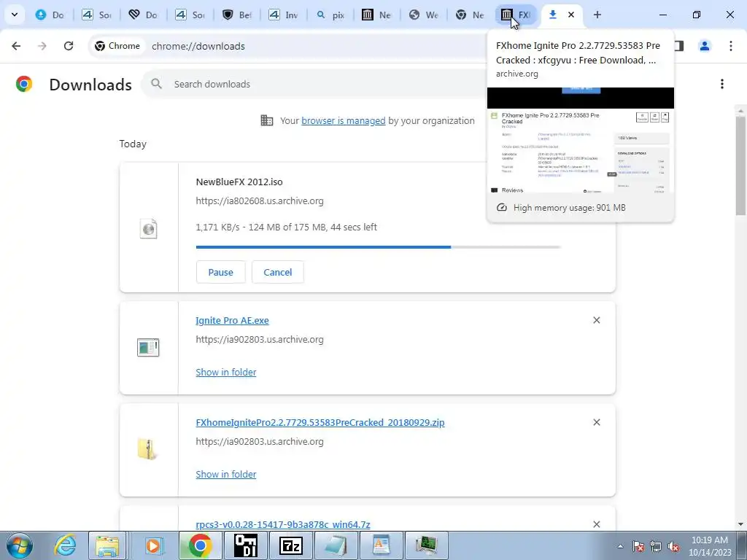Switch to the first "Do" tab
This screenshot has height=560, width=747.
(50, 15)
